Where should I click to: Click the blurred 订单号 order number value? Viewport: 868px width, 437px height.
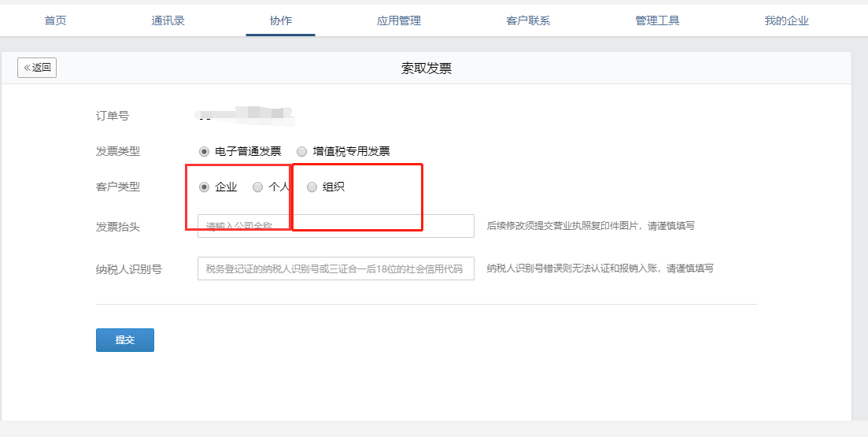[244, 116]
